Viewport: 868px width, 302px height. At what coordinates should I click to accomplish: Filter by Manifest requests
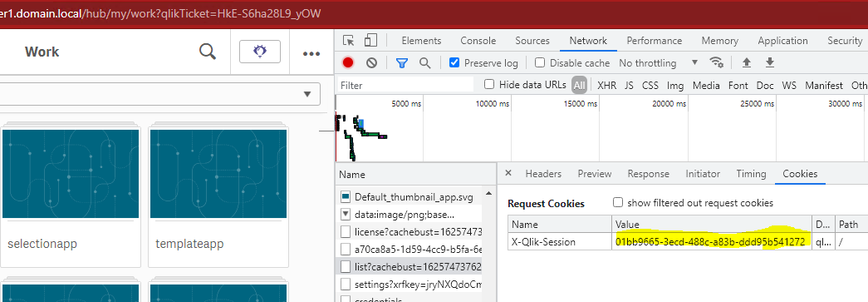click(x=824, y=86)
